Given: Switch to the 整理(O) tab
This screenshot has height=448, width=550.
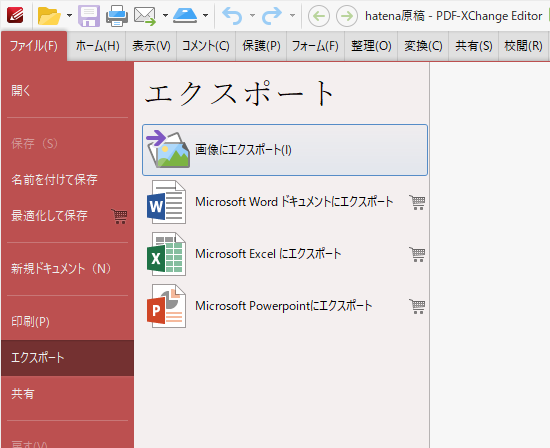Looking at the screenshot, I should coord(371,46).
